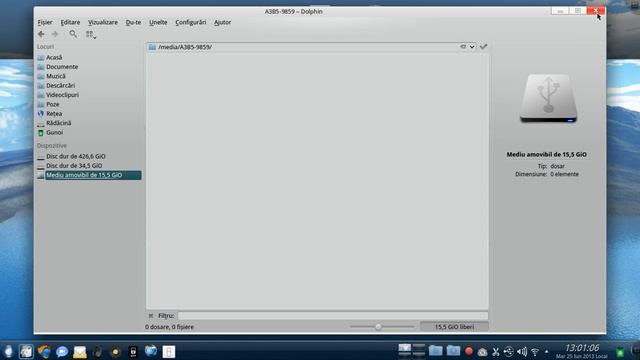This screenshot has width=640, height=360.
Task: Open the blue globe browser icon in taskbar
Action: click(x=151, y=351)
